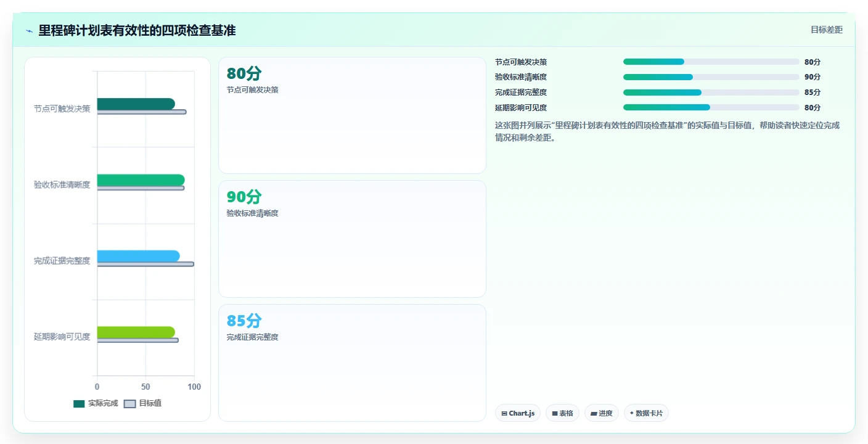Click the 85分 value in the progress list

(x=813, y=92)
